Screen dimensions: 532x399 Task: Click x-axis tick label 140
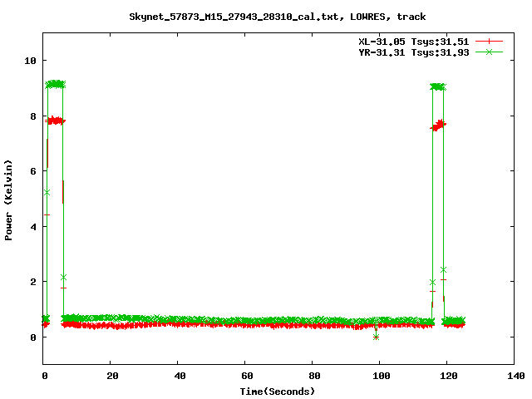(x=515, y=376)
